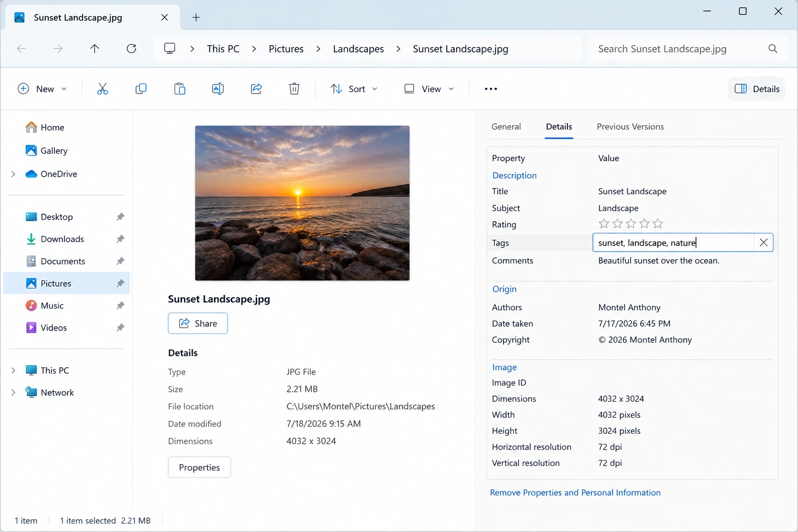Unpin Desktop from quick access
This screenshot has height=532, width=798.
click(x=121, y=217)
